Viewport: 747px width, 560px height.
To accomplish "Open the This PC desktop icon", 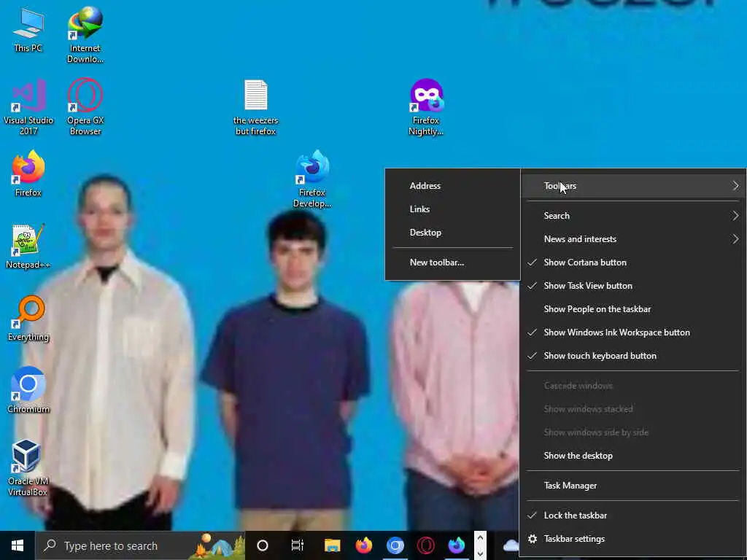I will pos(28,29).
